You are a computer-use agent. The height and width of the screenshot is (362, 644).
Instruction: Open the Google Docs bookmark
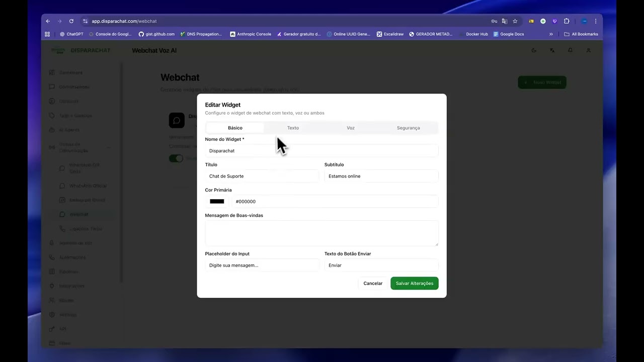coord(509,34)
